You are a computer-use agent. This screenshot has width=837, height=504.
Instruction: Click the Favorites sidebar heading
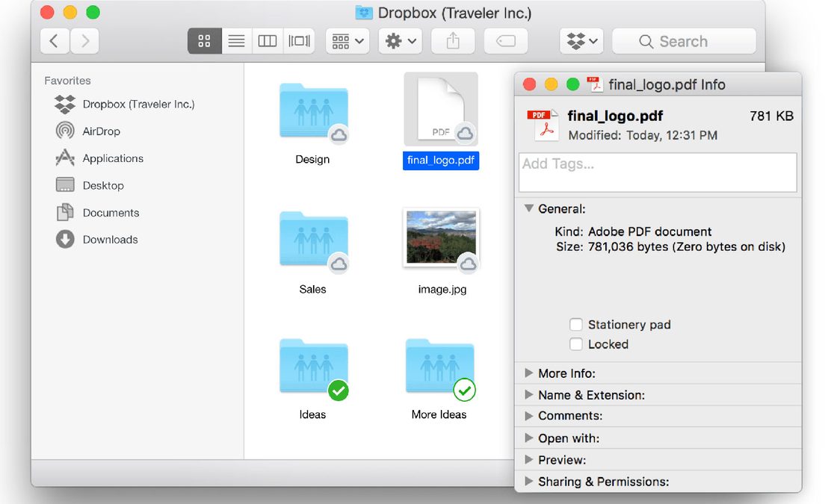67,81
